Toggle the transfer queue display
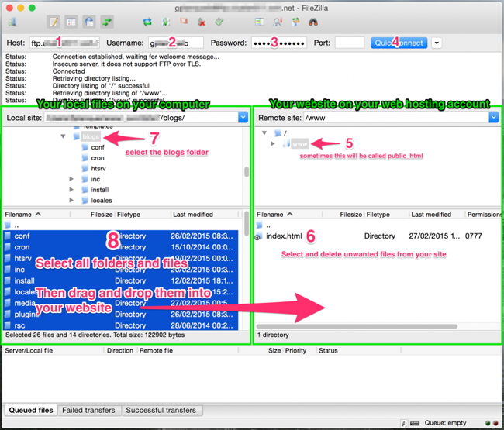This screenshot has width=504, height=430. pos(107,22)
